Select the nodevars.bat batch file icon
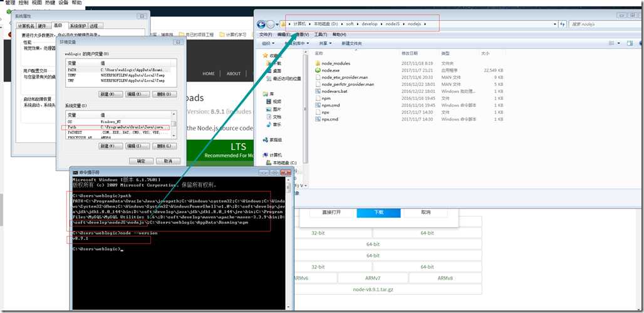 click(x=318, y=92)
